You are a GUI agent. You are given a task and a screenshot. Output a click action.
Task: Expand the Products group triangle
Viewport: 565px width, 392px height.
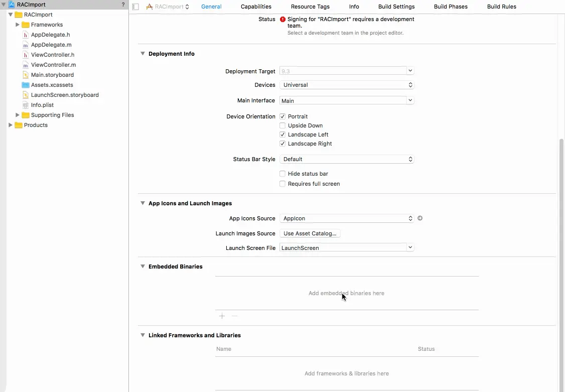[x=11, y=125]
